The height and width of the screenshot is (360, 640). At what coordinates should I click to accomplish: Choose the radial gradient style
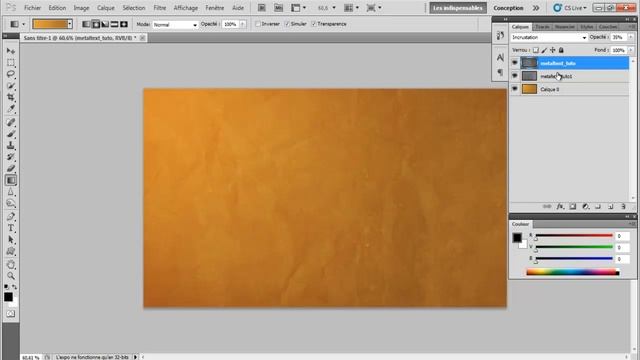pos(96,24)
